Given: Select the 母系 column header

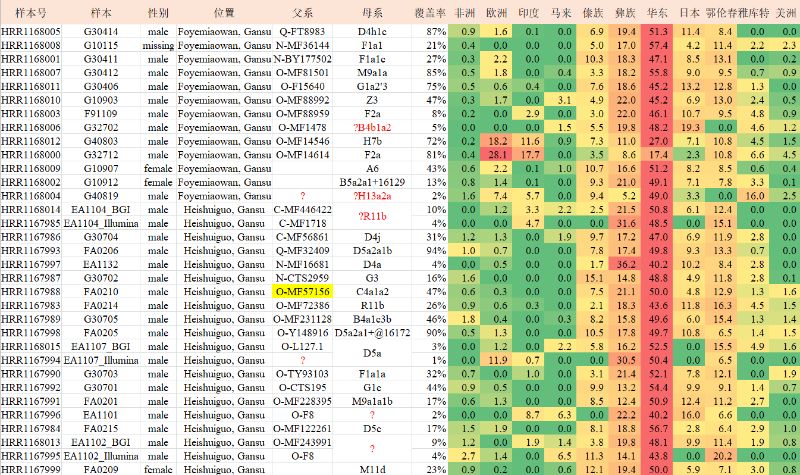Looking at the screenshot, I should click(372, 13).
